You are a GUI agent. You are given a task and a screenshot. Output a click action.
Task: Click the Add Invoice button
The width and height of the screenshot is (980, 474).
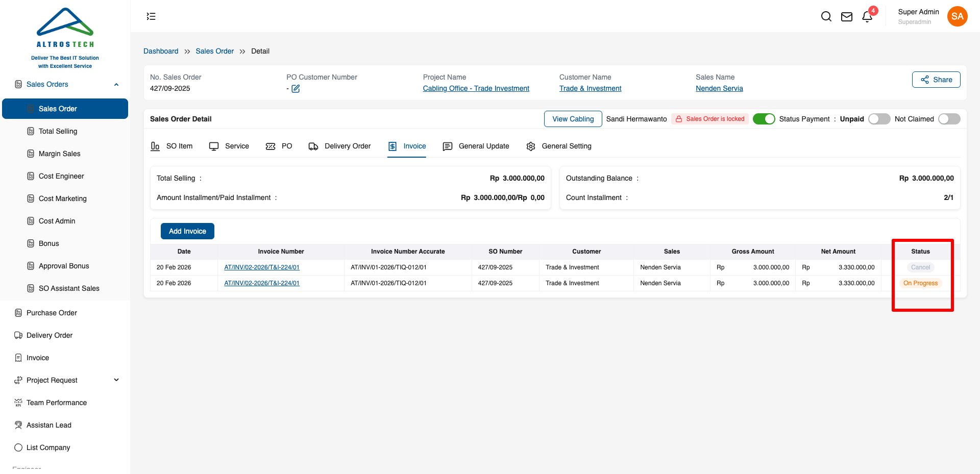[x=187, y=231]
